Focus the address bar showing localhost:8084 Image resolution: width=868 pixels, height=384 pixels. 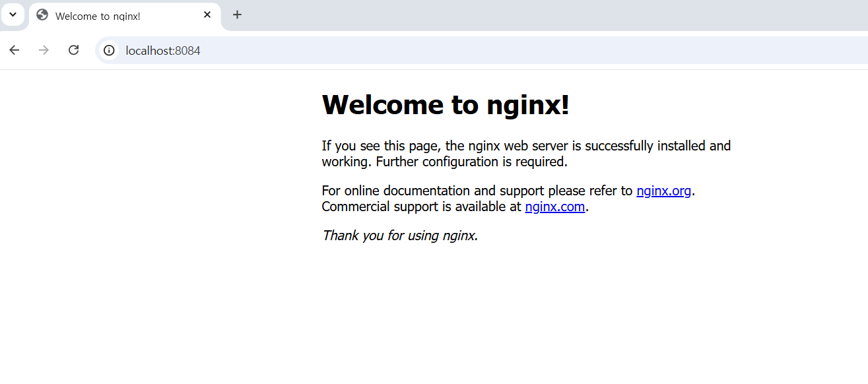point(482,50)
